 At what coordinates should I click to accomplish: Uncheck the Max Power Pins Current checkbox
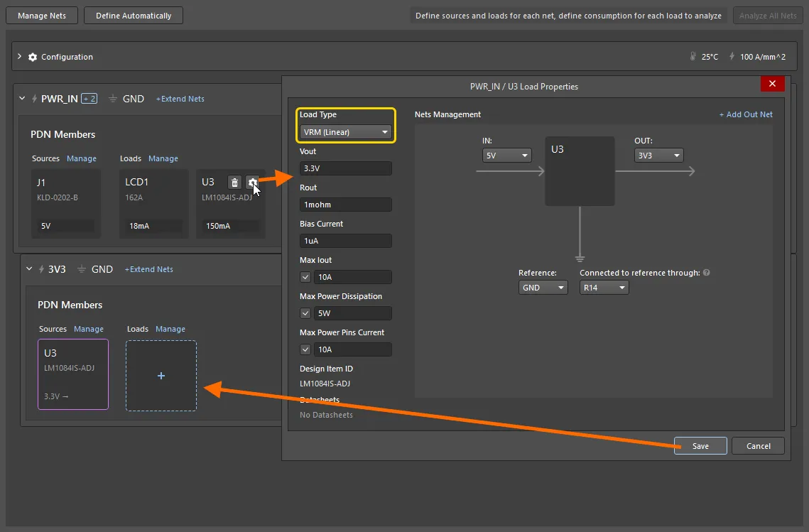coord(305,349)
